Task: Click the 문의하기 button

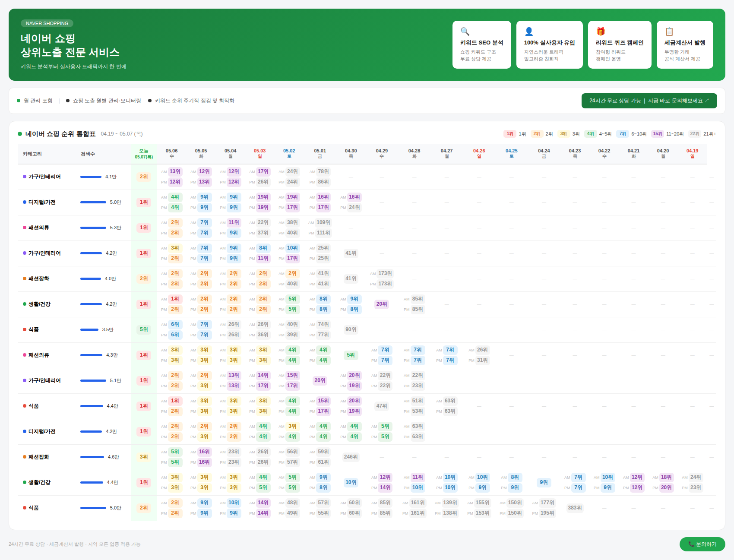Action: (702, 544)
